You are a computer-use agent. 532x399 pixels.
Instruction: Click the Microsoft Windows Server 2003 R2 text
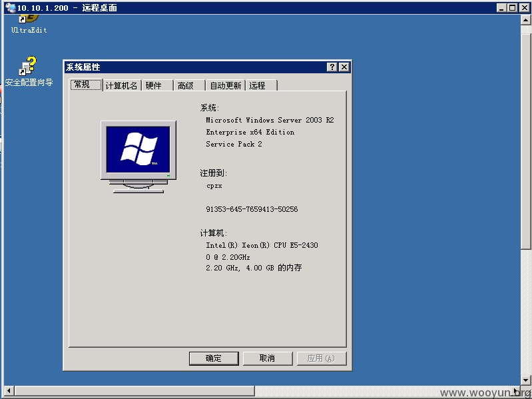[270, 120]
